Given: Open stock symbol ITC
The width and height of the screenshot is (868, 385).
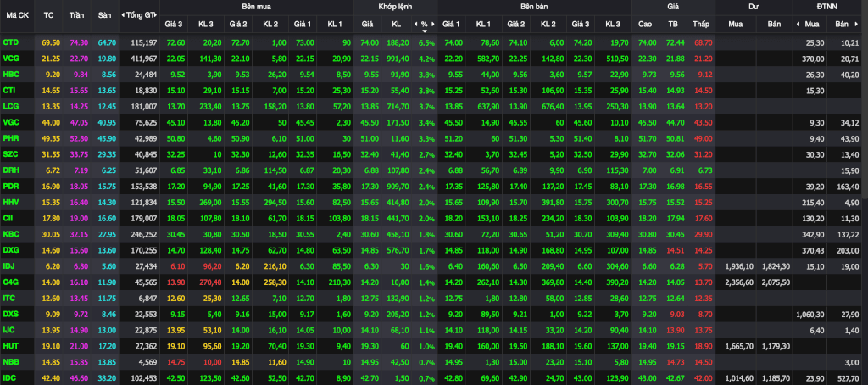Looking at the screenshot, I should coord(8,298).
